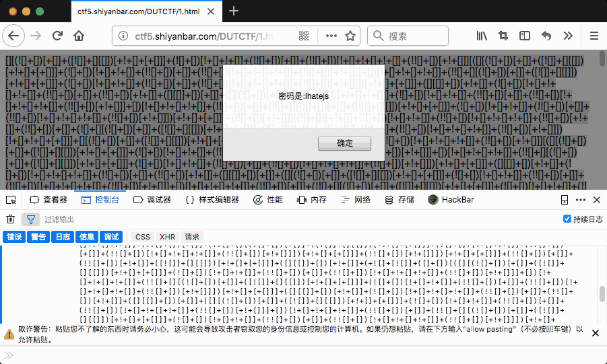This screenshot has width=607, height=364.
Task: Reload the current page
Action: 58,36
